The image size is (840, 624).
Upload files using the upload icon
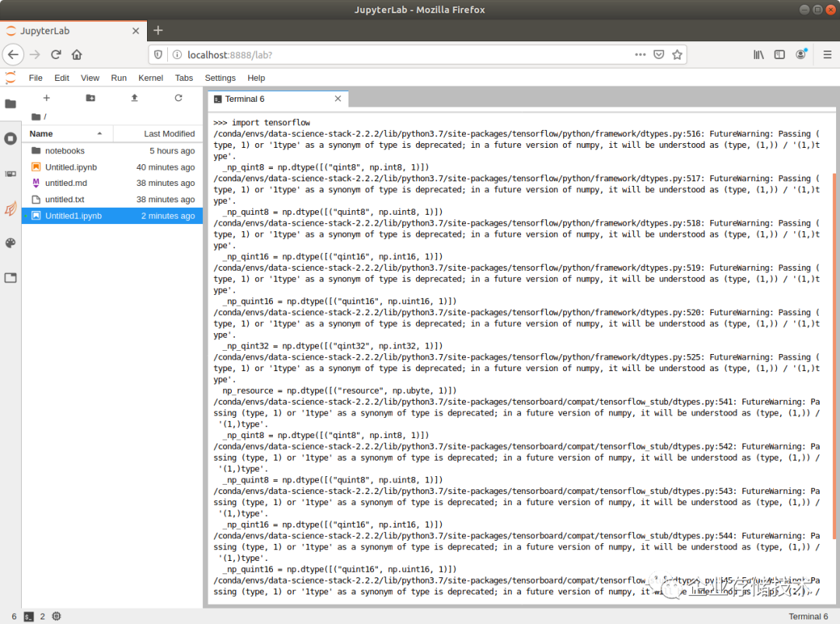[135, 98]
